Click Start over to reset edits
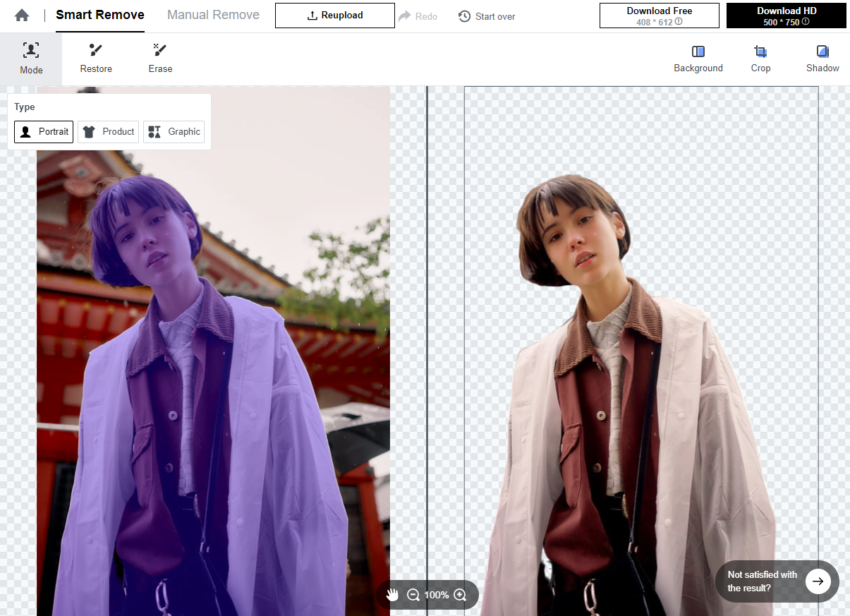Image resolution: width=850 pixels, height=616 pixels. 487,16
